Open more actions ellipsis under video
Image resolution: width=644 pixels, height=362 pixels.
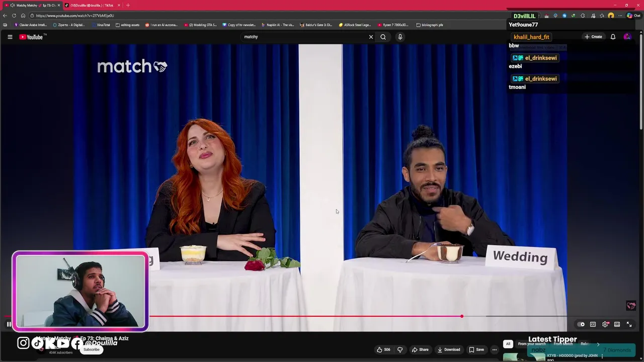point(494,349)
